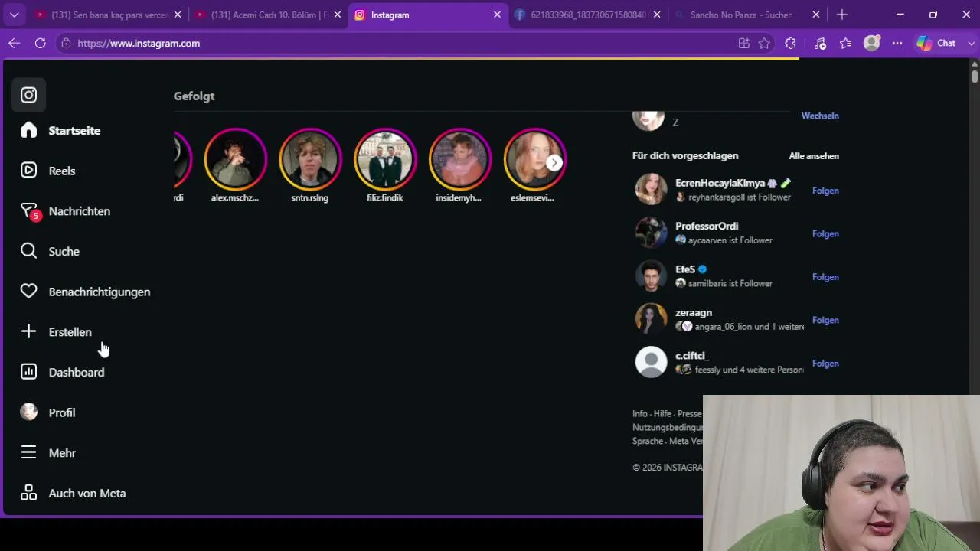
Task: Close the Instagram tab
Action: pyautogui.click(x=497, y=15)
